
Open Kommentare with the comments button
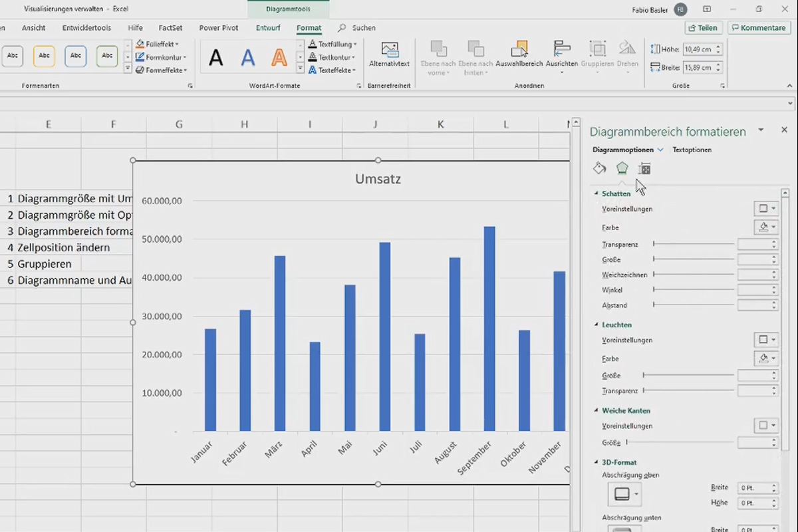coord(759,27)
